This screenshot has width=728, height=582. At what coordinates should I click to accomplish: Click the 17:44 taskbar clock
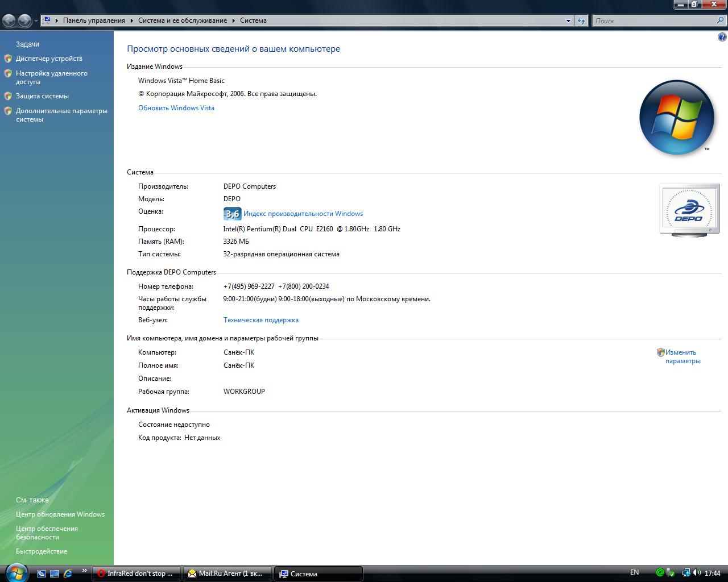[x=713, y=573]
